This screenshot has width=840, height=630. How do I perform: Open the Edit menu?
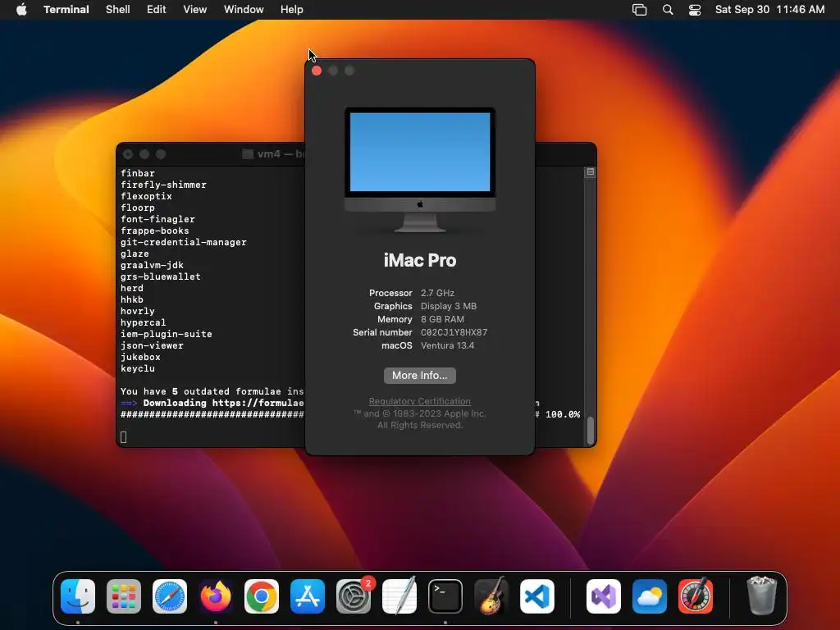[x=157, y=10]
